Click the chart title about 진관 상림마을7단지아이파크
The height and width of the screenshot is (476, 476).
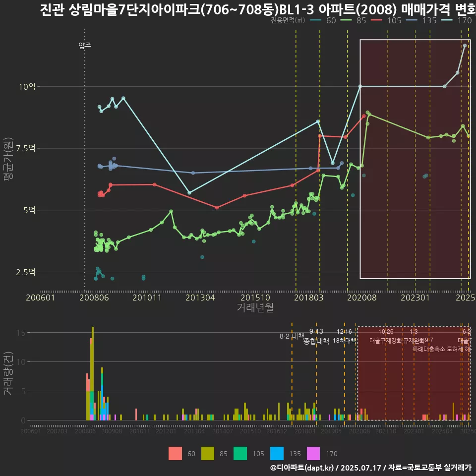[258, 9]
